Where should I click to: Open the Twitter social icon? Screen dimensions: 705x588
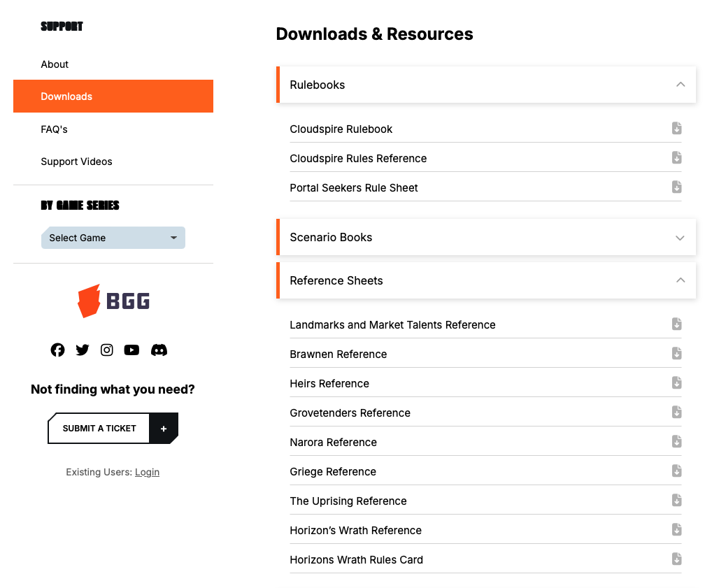tap(83, 350)
